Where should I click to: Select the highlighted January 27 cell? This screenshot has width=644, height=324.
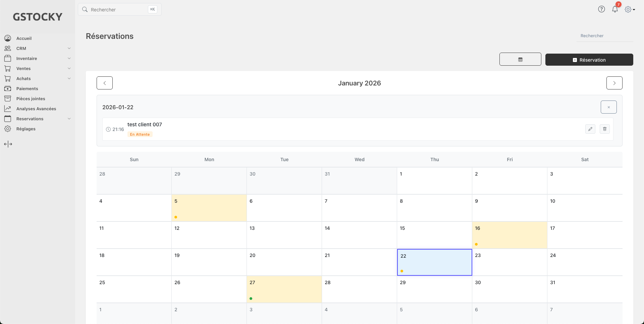pyautogui.click(x=284, y=289)
